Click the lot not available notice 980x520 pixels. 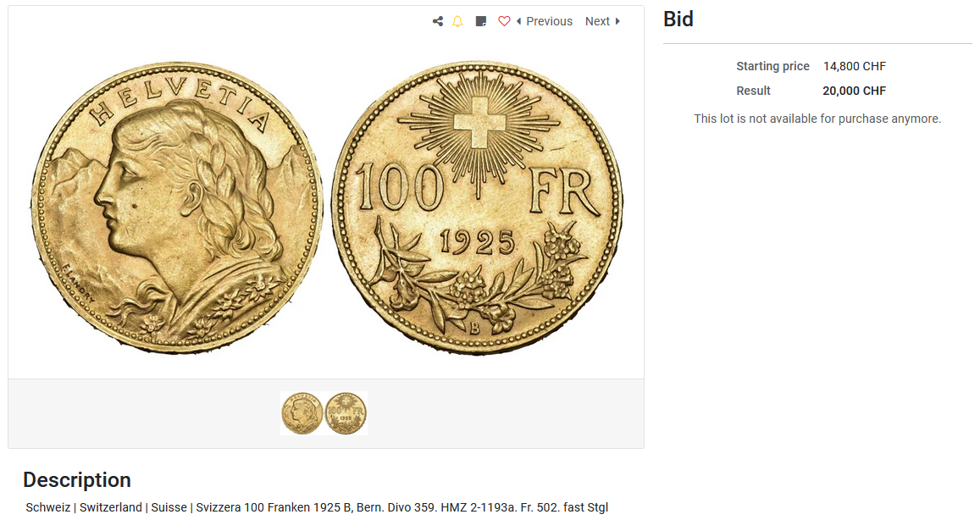[x=817, y=119]
